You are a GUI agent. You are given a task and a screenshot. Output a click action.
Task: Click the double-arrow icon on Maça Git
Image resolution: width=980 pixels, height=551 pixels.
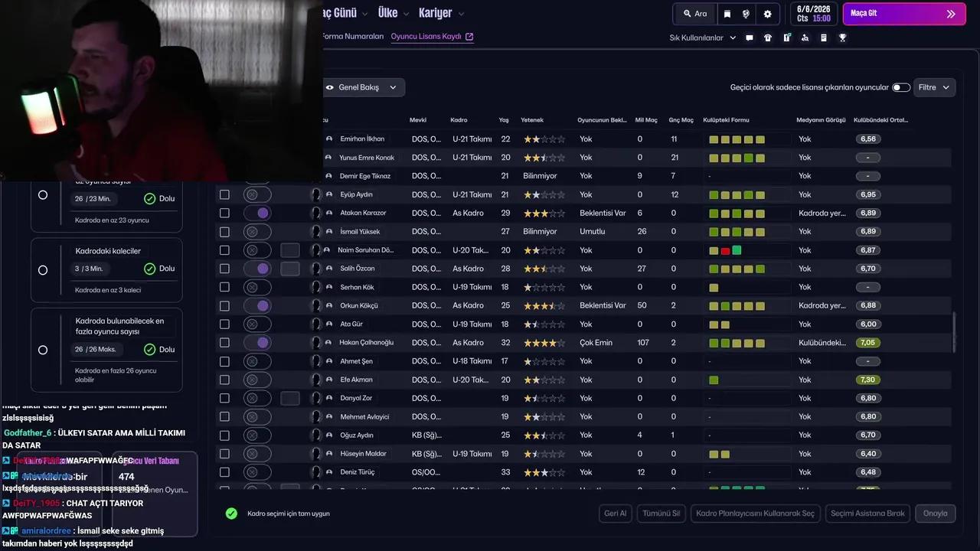click(951, 14)
